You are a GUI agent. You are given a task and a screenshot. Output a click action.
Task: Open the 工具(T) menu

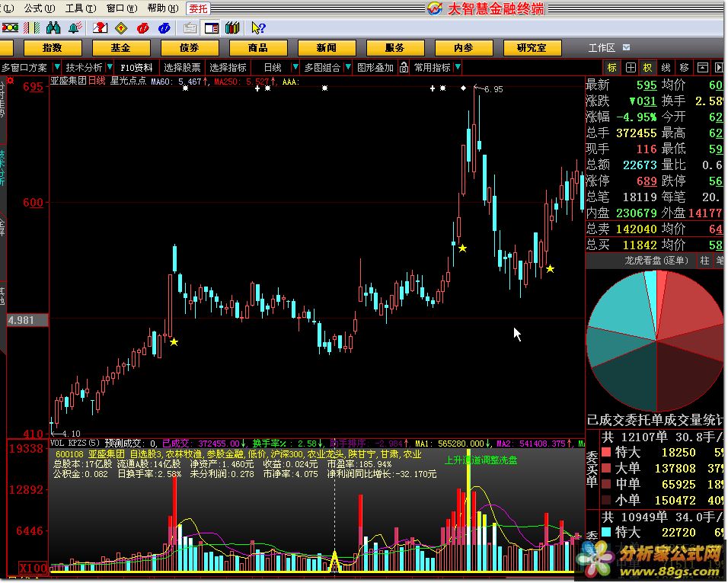tap(80, 8)
